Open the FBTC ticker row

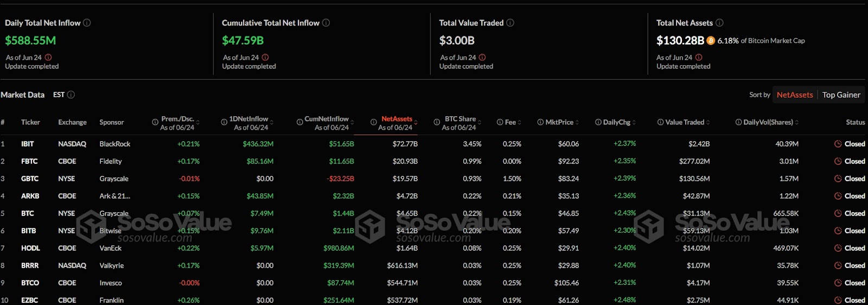[x=434, y=161]
